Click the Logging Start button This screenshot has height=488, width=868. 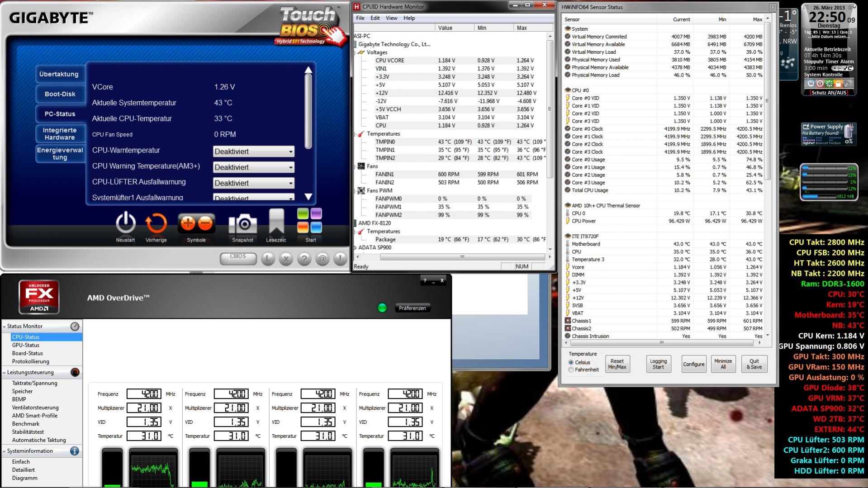[658, 364]
